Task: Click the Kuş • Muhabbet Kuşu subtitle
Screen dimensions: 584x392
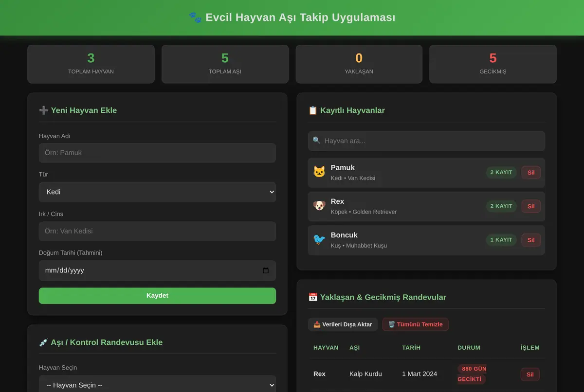Action: tap(359, 246)
